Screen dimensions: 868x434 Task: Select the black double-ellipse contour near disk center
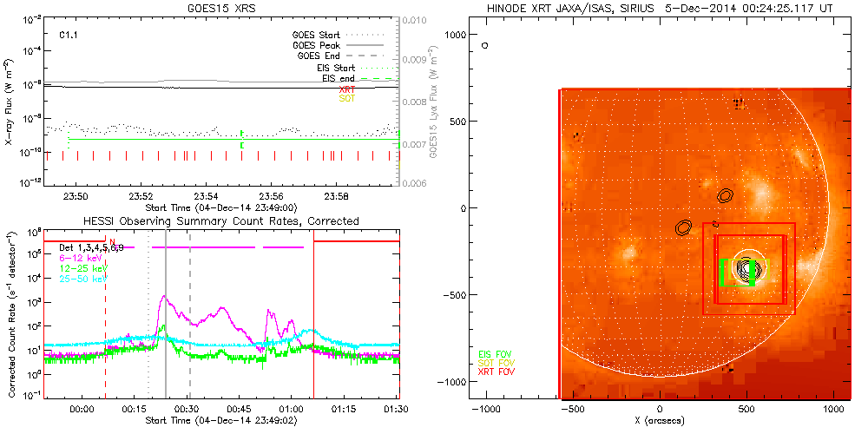(684, 227)
